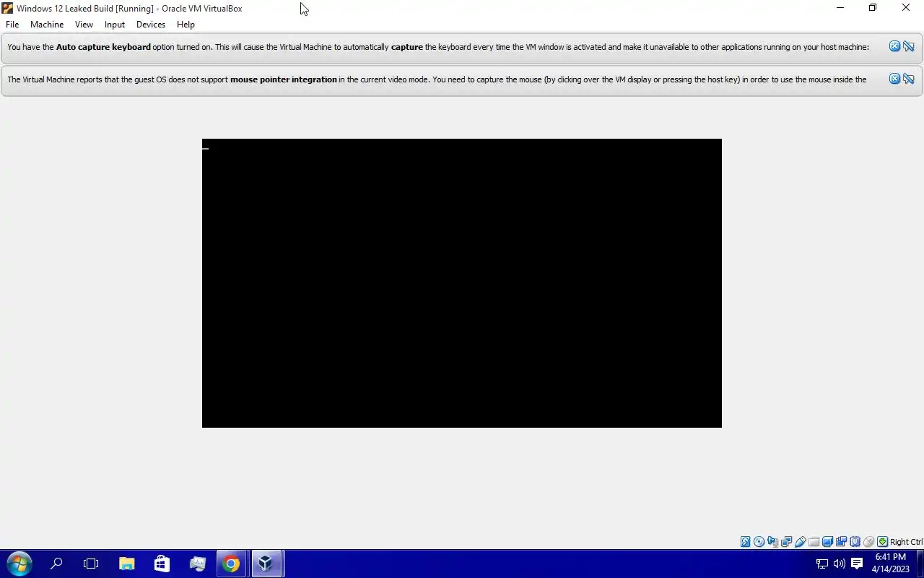Click the recording indicator icon

point(841,542)
